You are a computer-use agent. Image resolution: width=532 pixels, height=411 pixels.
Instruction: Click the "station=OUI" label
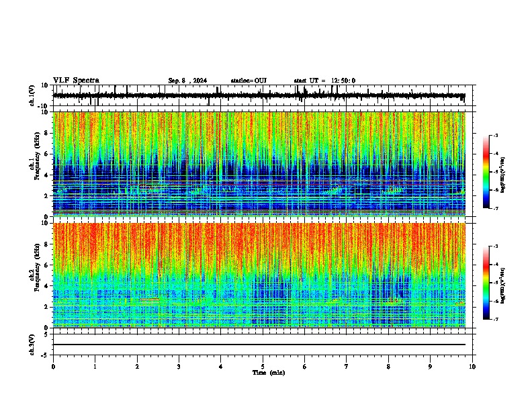coord(249,81)
